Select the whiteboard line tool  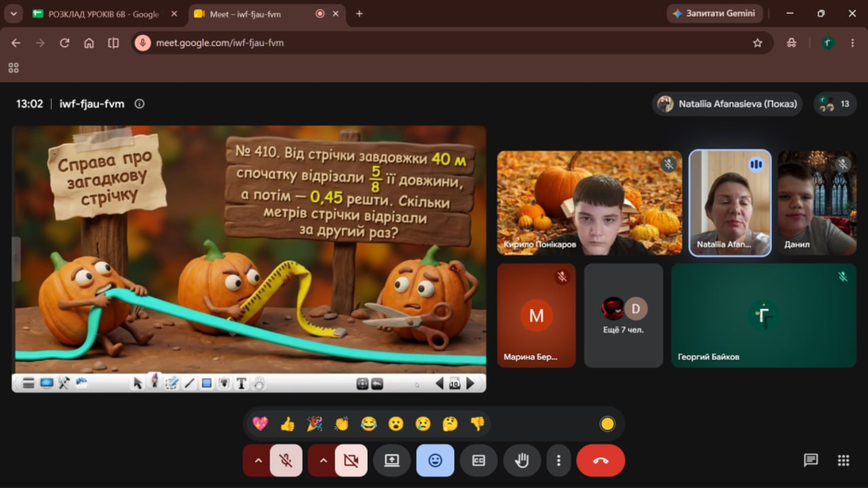(x=189, y=383)
